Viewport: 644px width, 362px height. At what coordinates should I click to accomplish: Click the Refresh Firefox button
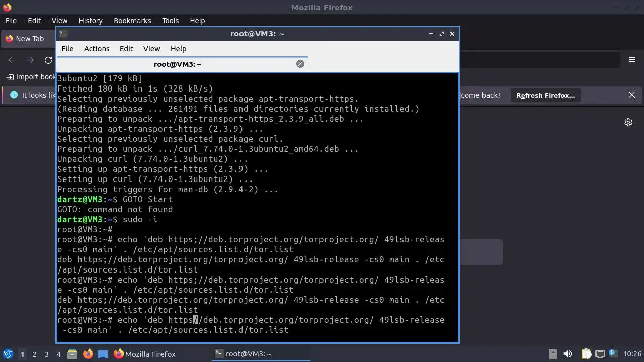click(x=545, y=95)
